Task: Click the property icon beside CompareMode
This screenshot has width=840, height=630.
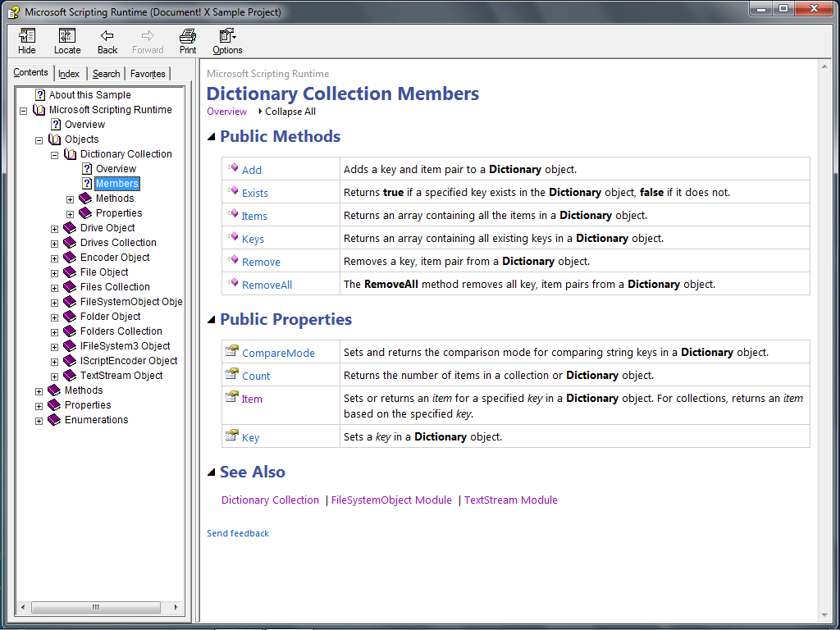Action: coord(232,351)
